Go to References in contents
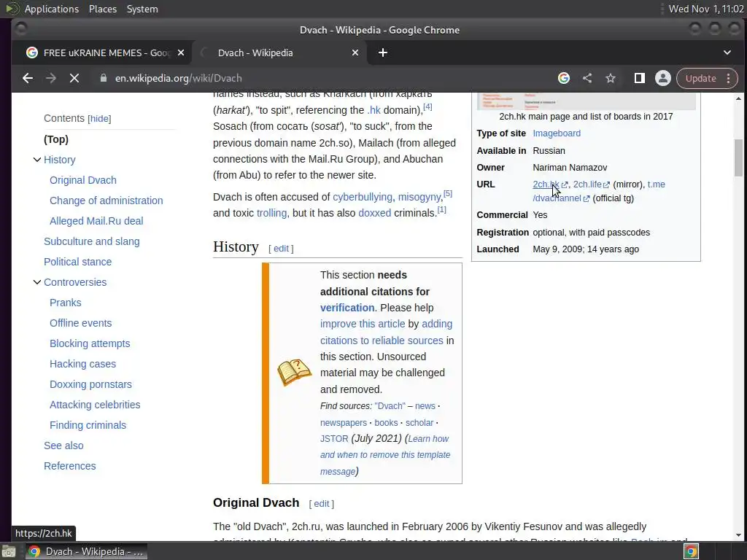This screenshot has width=747, height=560. [x=69, y=466]
